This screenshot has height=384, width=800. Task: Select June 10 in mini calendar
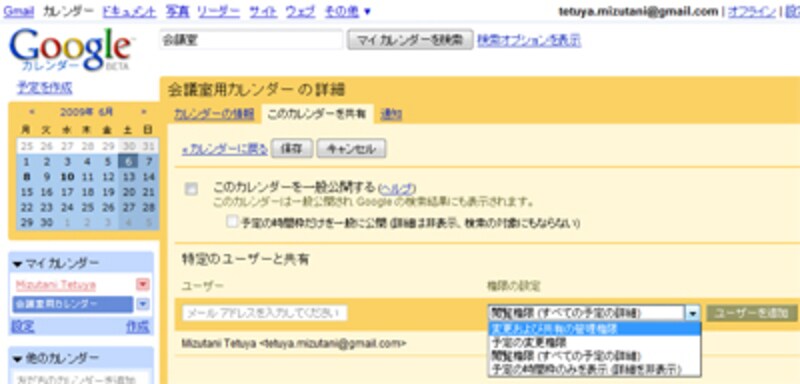pyautogui.click(x=67, y=177)
